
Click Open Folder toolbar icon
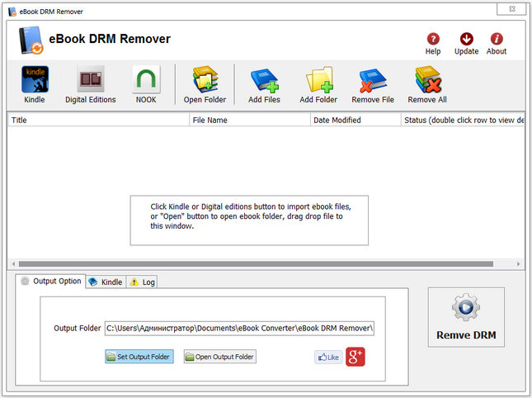205,81
